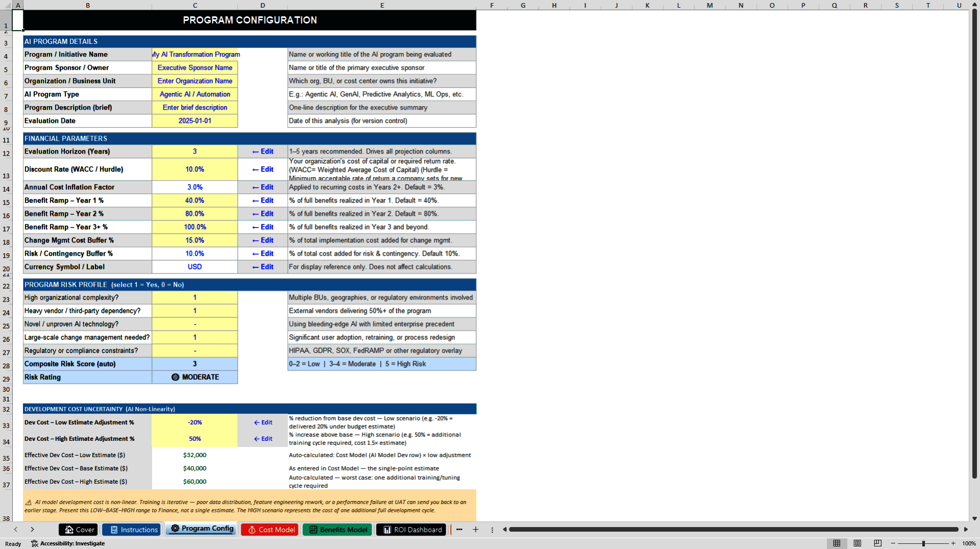Select Currency Symbol USD cell
The width and height of the screenshot is (980, 549).
[195, 267]
